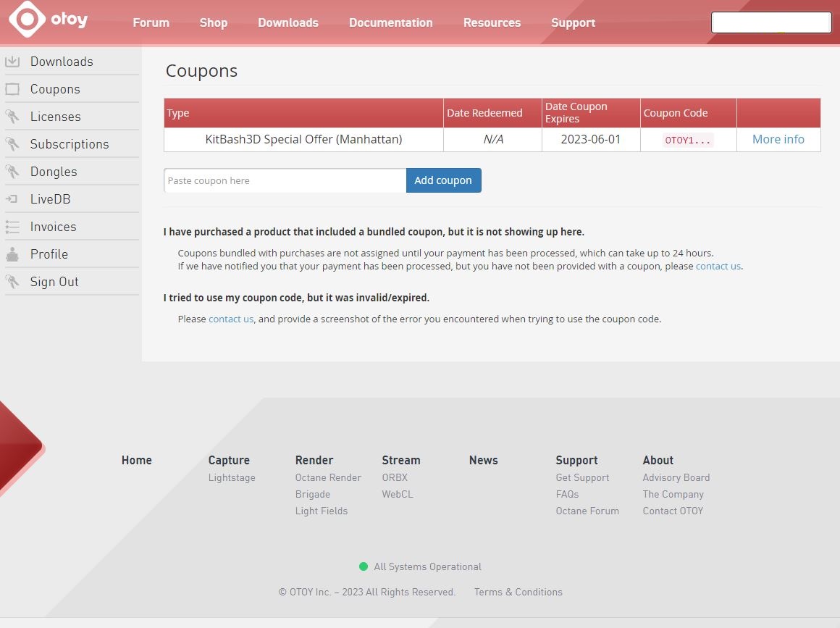This screenshot has height=628, width=840.
Task: Click the Date Redeemed column header
Action: [x=493, y=113]
